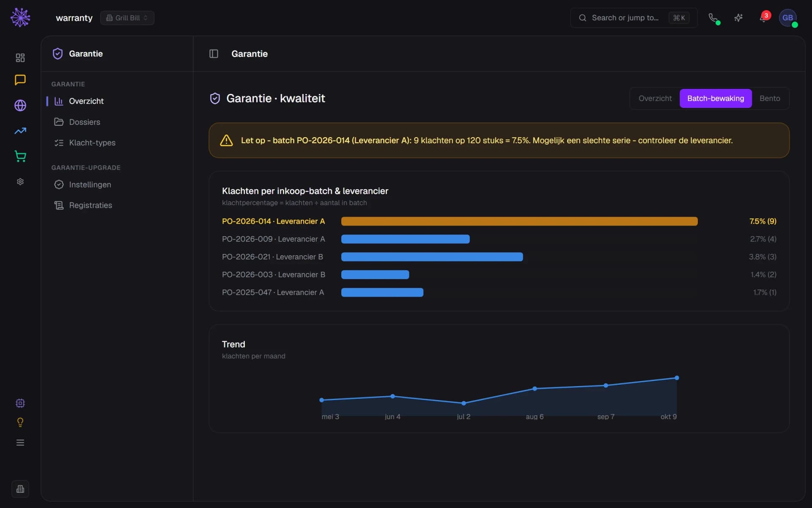Click the batch PO-2026-014 warning message text
The width and height of the screenshot is (812, 508).
coord(486,141)
